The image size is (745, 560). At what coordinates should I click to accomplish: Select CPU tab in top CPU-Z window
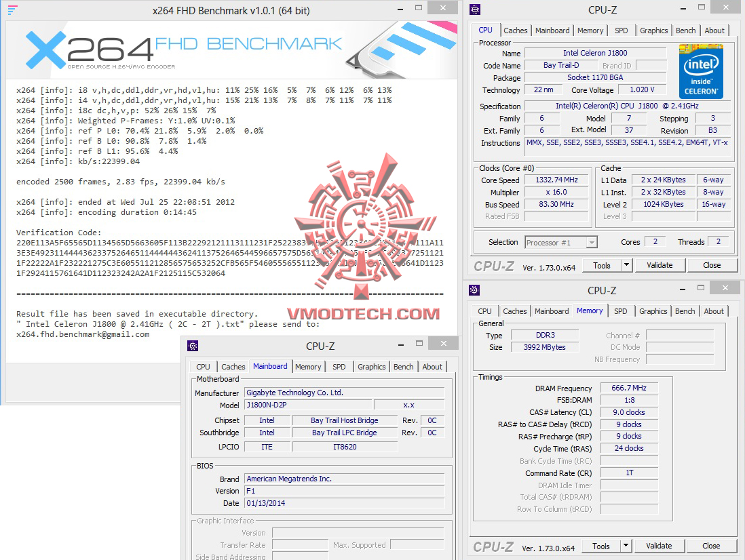click(485, 30)
